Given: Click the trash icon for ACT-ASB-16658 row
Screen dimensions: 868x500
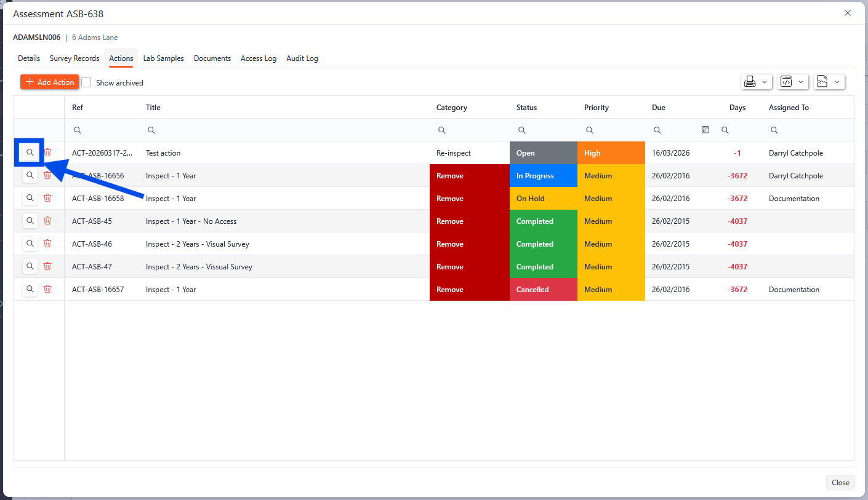Looking at the screenshot, I should (x=47, y=198).
